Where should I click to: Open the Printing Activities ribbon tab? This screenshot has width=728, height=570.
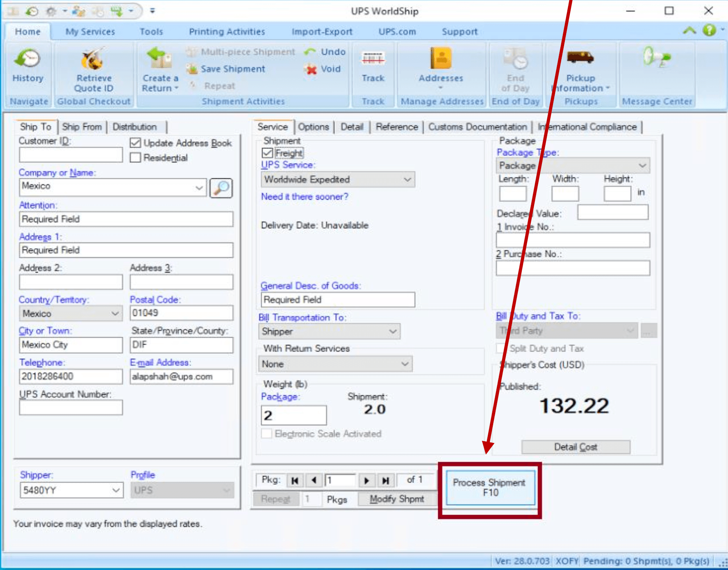pos(227,32)
